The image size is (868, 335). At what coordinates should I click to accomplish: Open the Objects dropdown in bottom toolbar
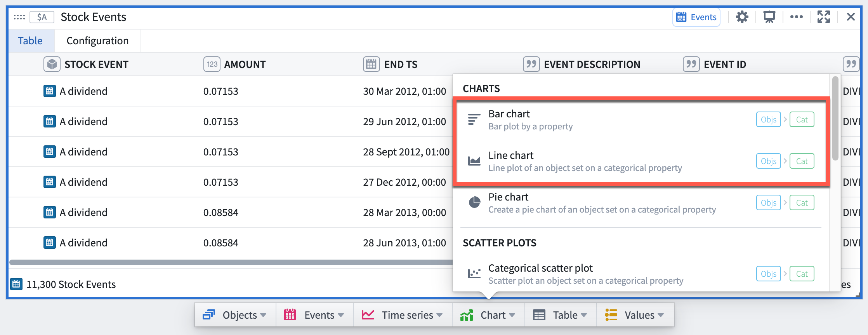[235, 315]
